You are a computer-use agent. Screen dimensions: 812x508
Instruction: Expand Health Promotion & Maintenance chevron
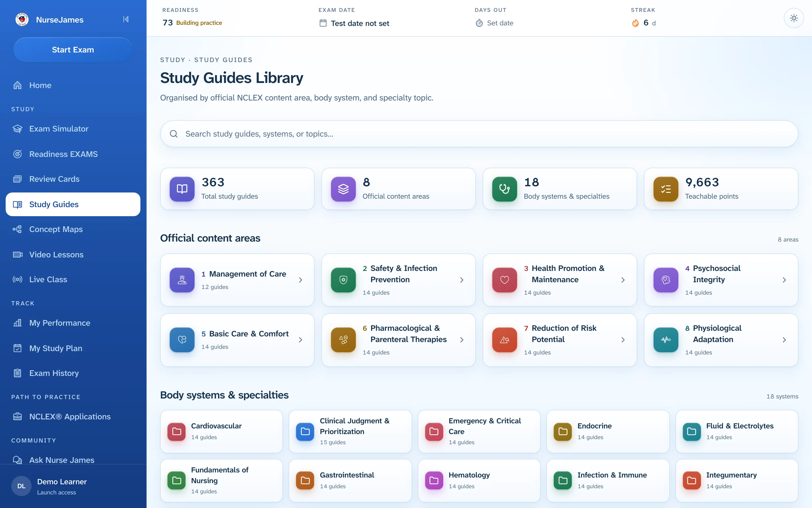(x=623, y=280)
